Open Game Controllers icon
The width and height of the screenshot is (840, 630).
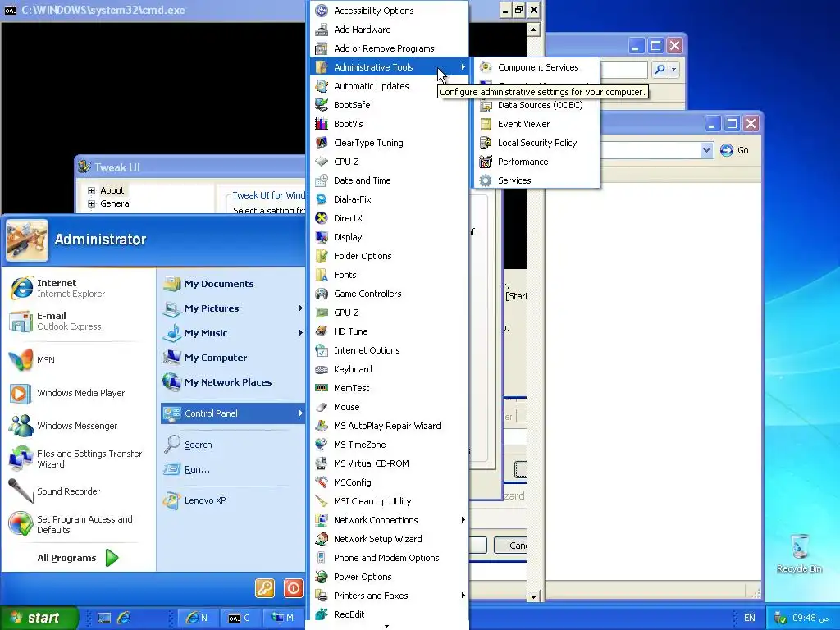pyautogui.click(x=322, y=294)
